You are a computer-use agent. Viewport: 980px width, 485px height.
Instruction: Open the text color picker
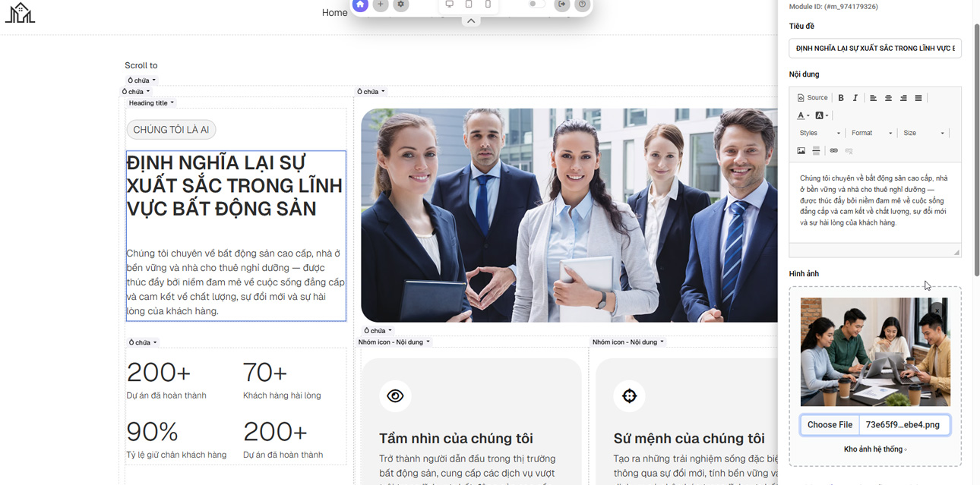point(803,115)
